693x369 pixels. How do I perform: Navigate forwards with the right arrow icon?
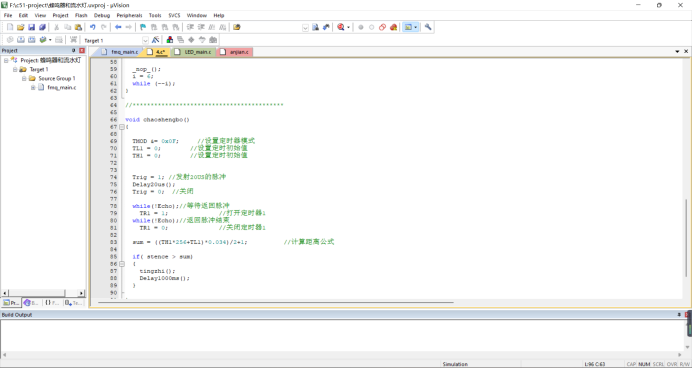(x=129, y=27)
